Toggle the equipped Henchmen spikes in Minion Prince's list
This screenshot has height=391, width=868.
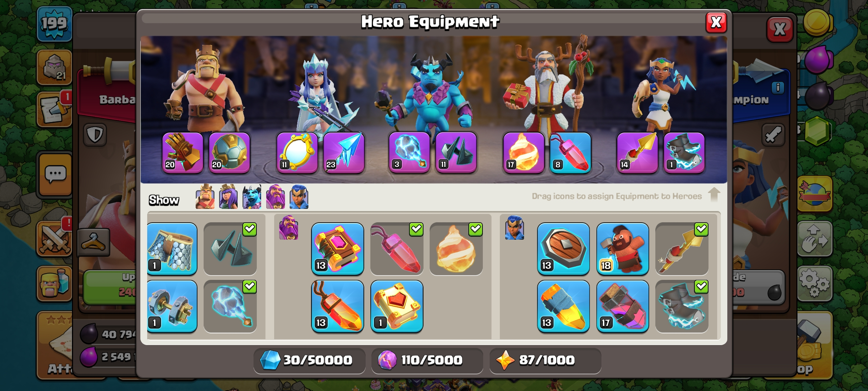tap(230, 249)
